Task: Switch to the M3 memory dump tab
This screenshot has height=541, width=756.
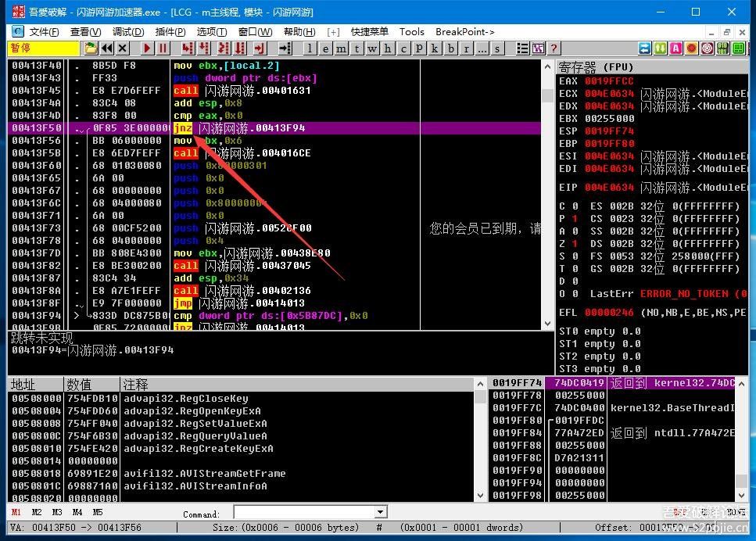Action: (x=57, y=512)
